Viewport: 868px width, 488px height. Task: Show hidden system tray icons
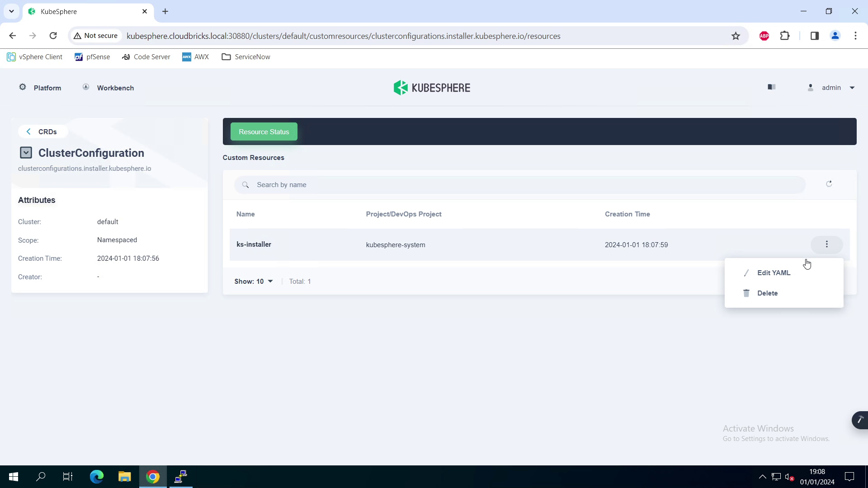click(x=762, y=477)
